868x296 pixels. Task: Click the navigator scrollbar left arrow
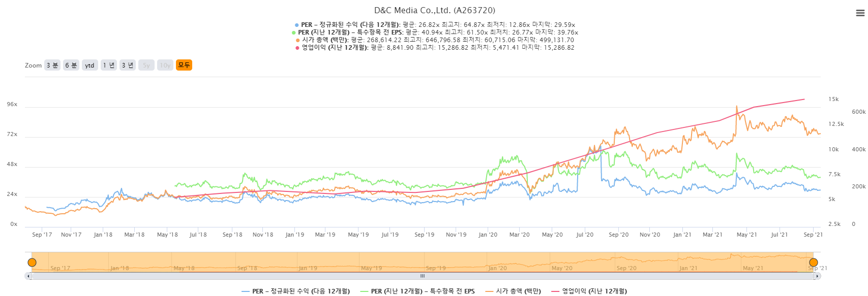[28, 276]
